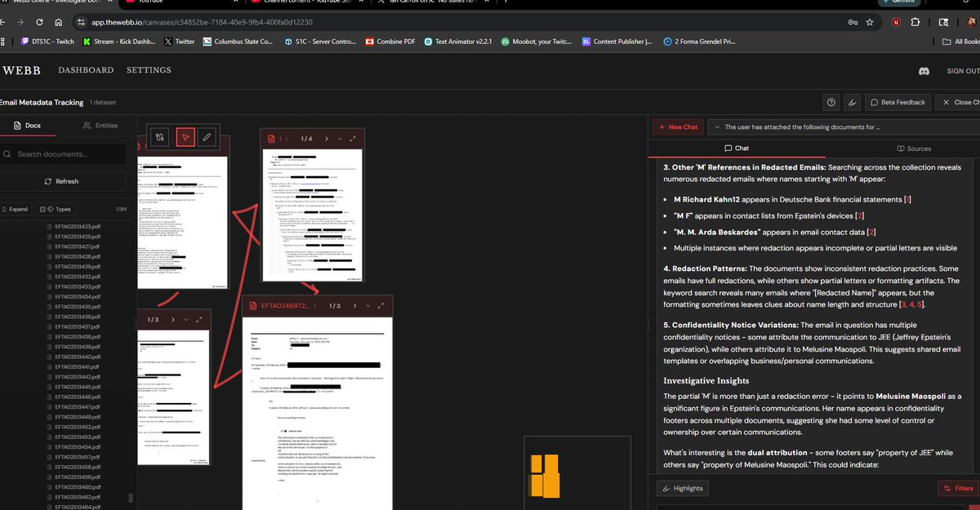Switch to the Sources tab
Viewport: 980px width, 510px height.
[x=913, y=149]
